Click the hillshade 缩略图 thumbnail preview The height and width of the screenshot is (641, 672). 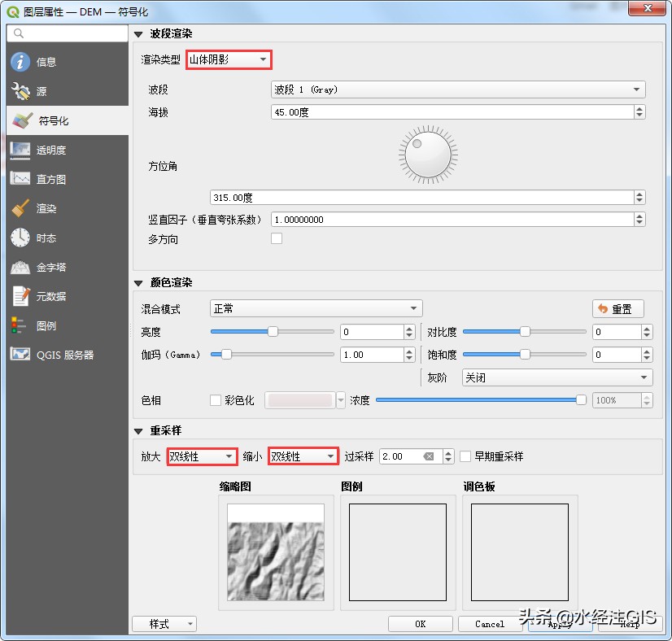tap(276, 552)
